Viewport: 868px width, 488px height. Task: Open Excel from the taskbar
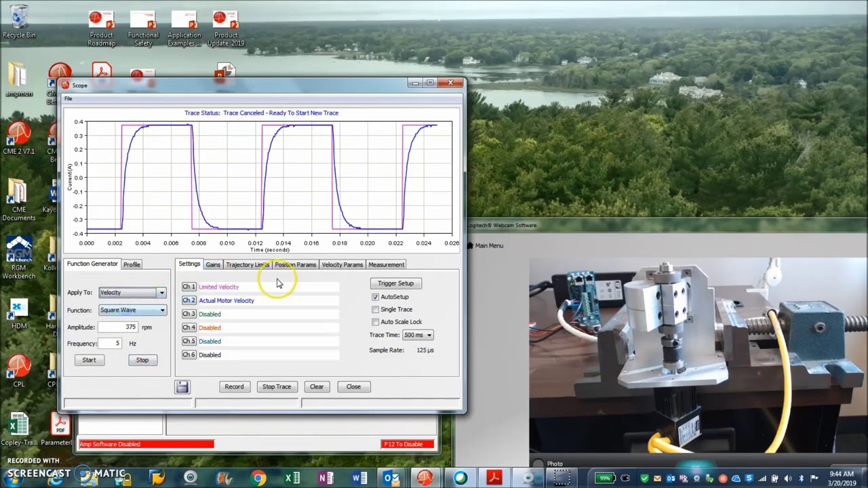(x=292, y=479)
